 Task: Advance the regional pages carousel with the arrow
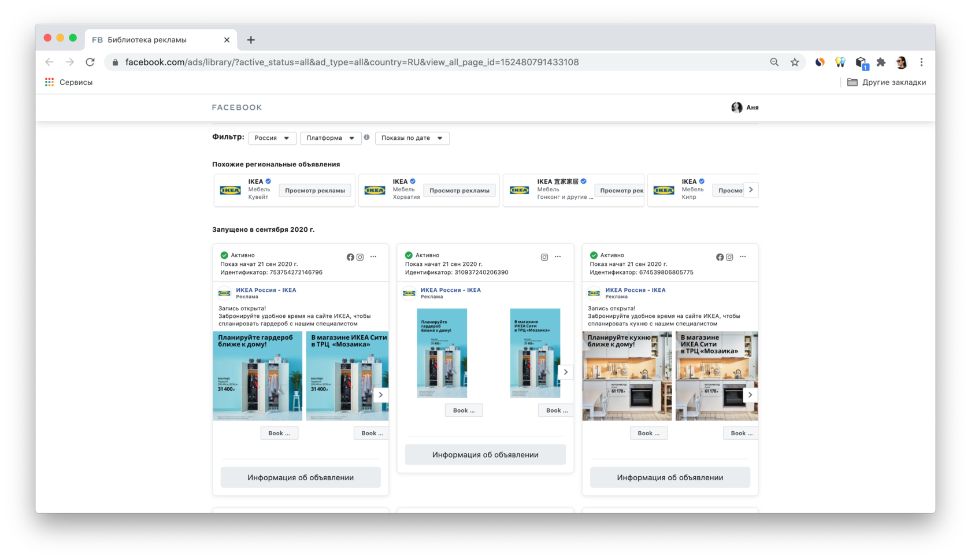click(751, 190)
